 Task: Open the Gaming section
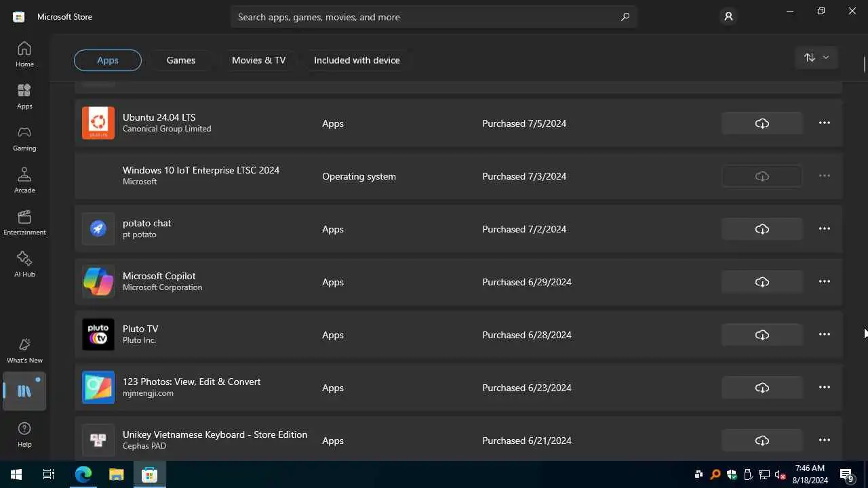(24, 138)
